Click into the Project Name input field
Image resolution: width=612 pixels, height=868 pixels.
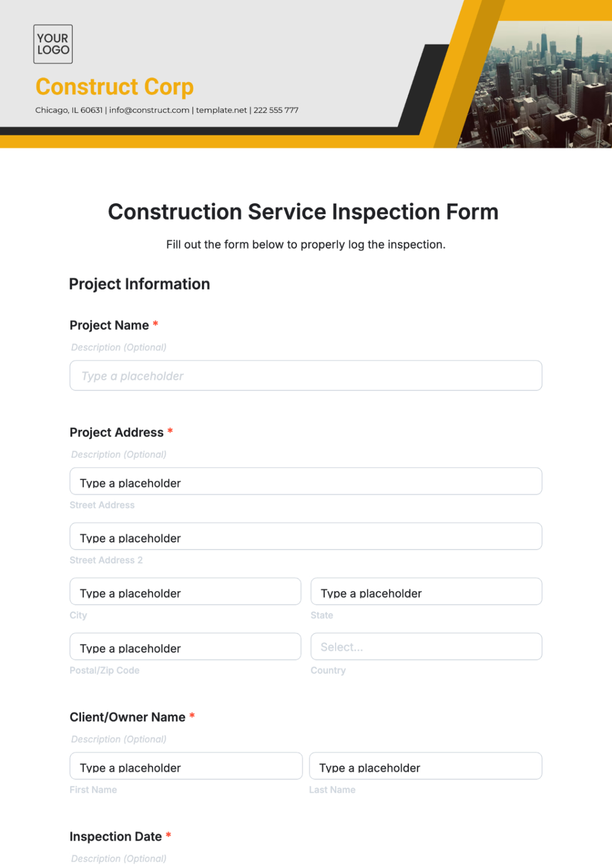point(305,375)
